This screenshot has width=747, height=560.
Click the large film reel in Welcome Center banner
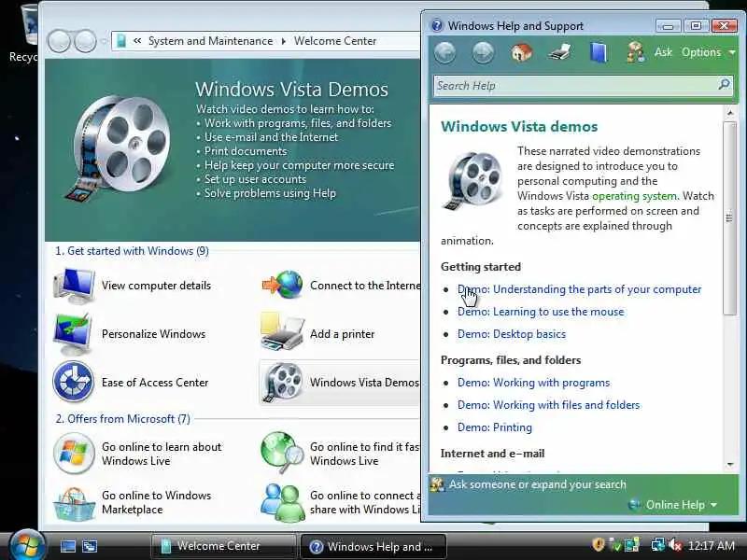click(x=118, y=147)
